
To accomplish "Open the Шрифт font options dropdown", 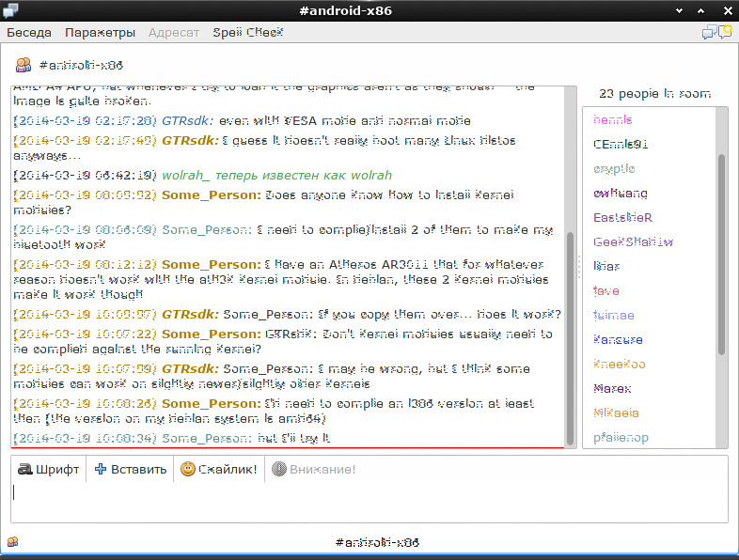I will tap(49, 469).
